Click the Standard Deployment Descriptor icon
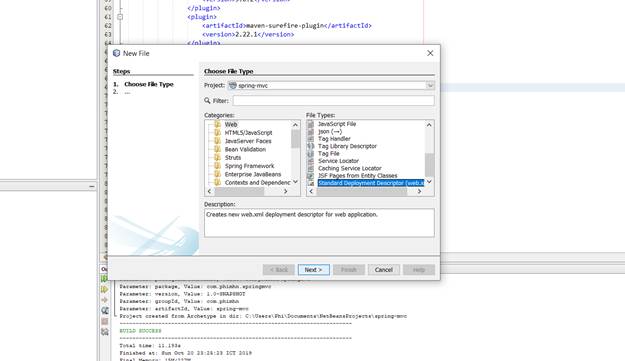 [311, 183]
